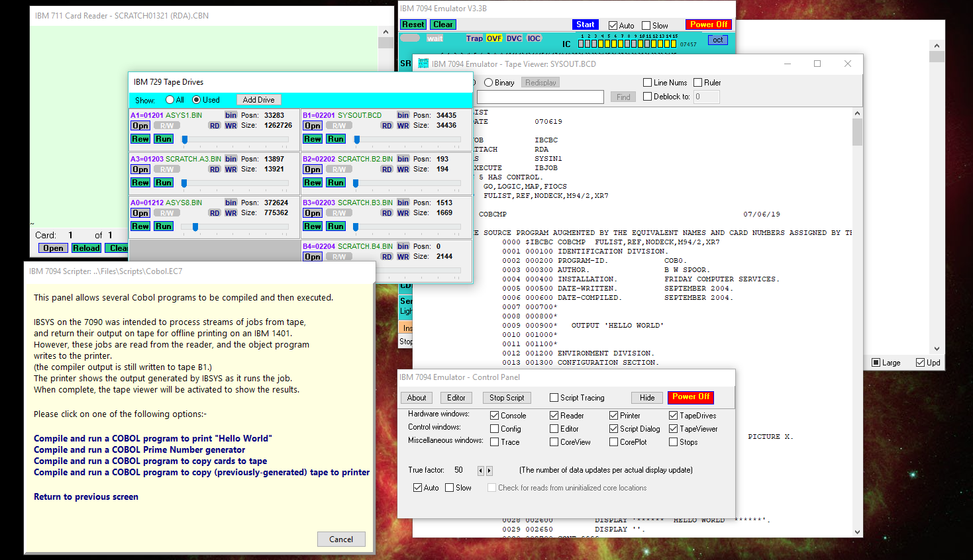Image resolution: width=973 pixels, height=560 pixels.
Task: Click Opn on tape drive A1 ASYS1.BIN
Action: [140, 126]
